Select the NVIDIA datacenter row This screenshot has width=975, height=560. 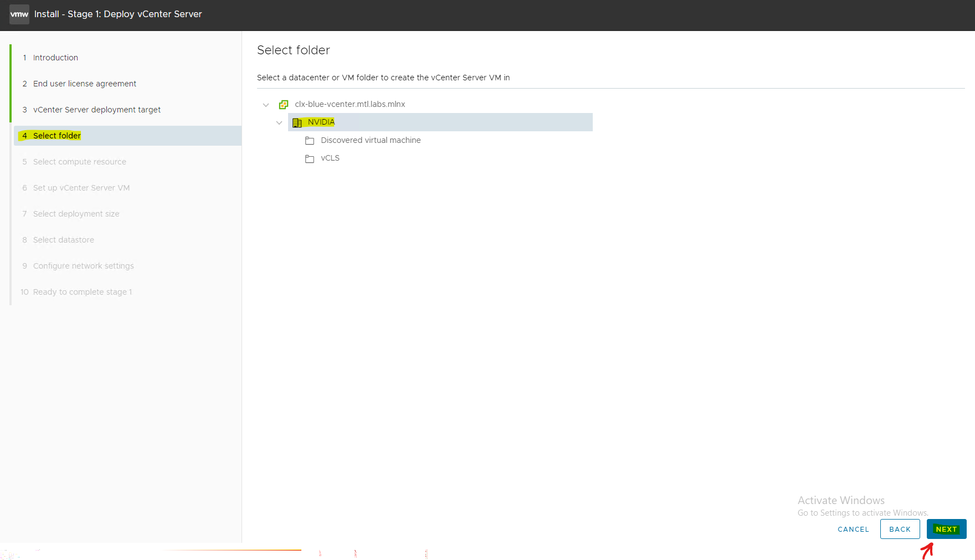coord(440,122)
